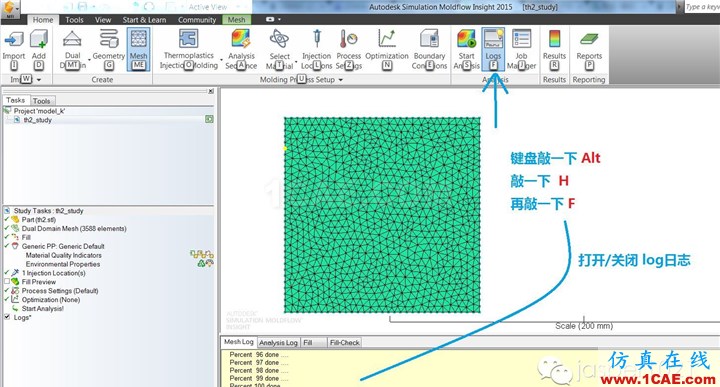720x387 pixels.
Task: Open the Job Manager icon
Action: [x=521, y=49]
